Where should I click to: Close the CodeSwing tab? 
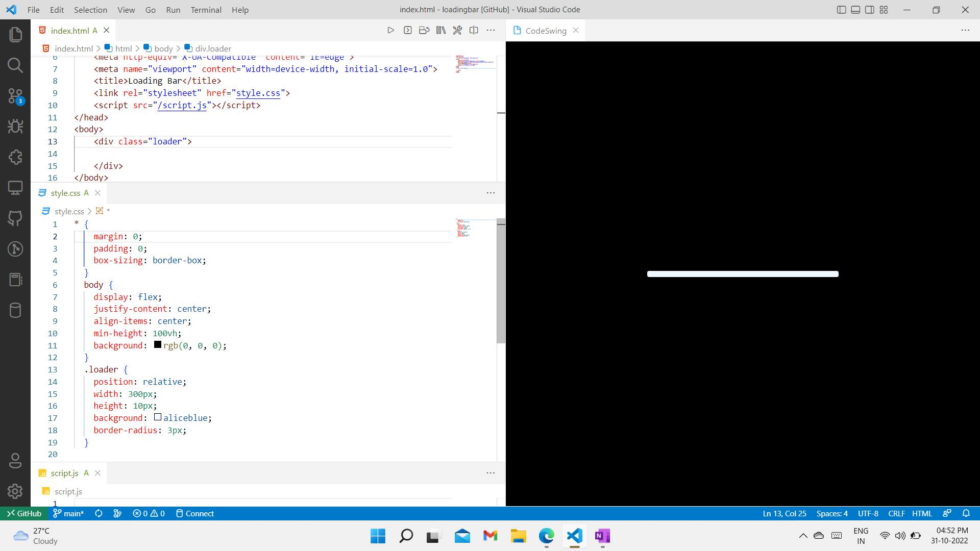[x=576, y=31]
